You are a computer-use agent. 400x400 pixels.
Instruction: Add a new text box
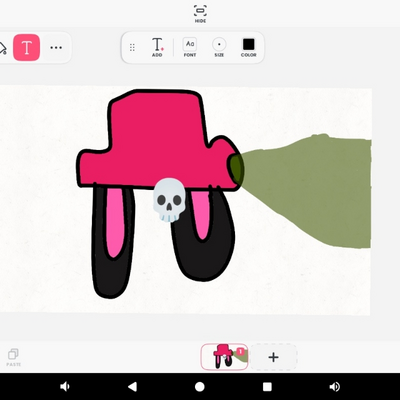point(157,47)
